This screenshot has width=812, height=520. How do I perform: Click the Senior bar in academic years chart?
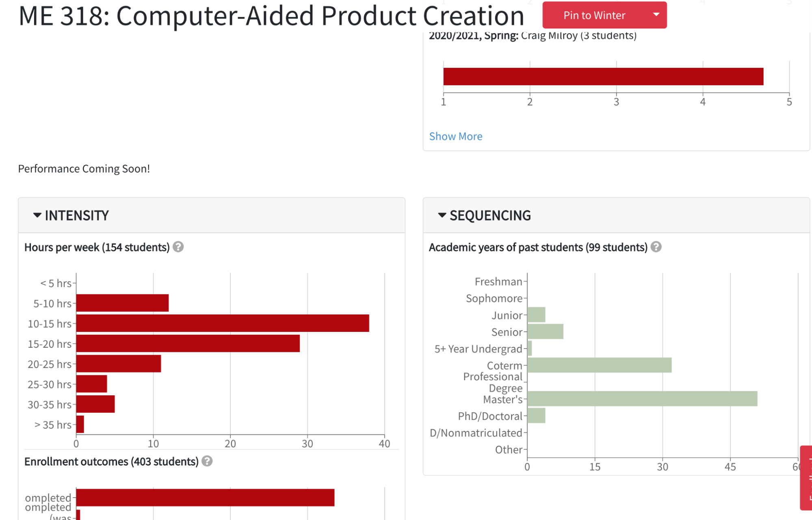click(545, 331)
